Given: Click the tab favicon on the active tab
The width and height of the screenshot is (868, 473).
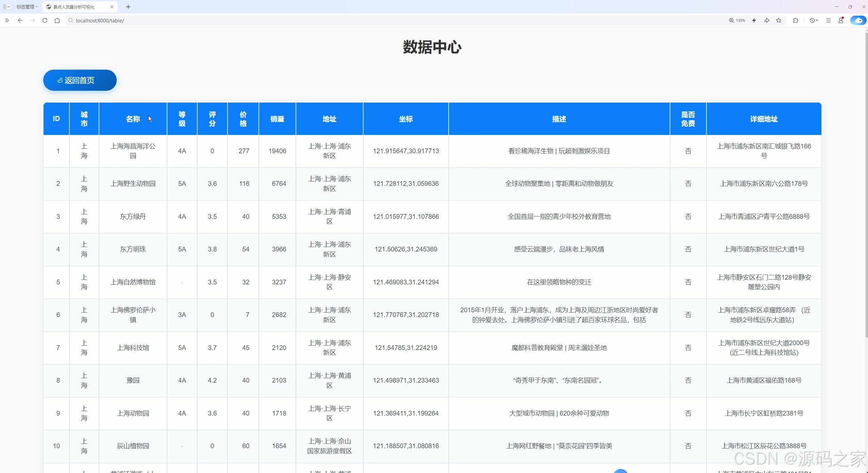Looking at the screenshot, I should pyautogui.click(x=49, y=7).
